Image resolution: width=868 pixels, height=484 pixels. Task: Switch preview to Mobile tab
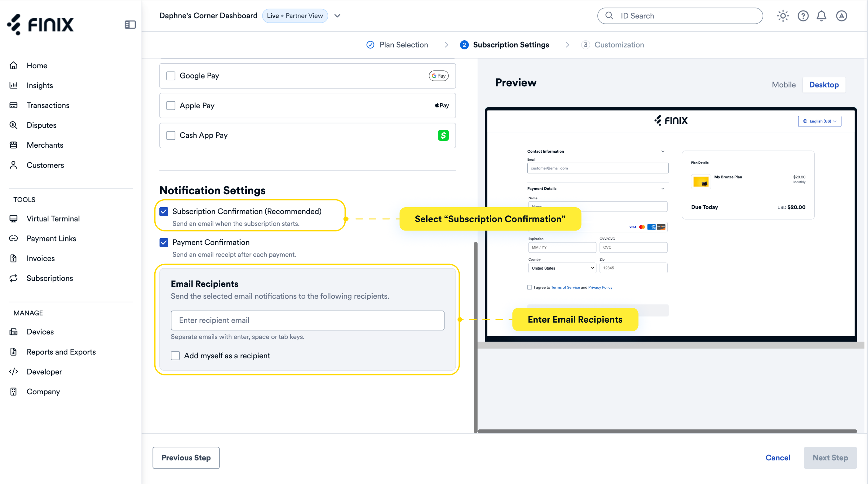[784, 85]
